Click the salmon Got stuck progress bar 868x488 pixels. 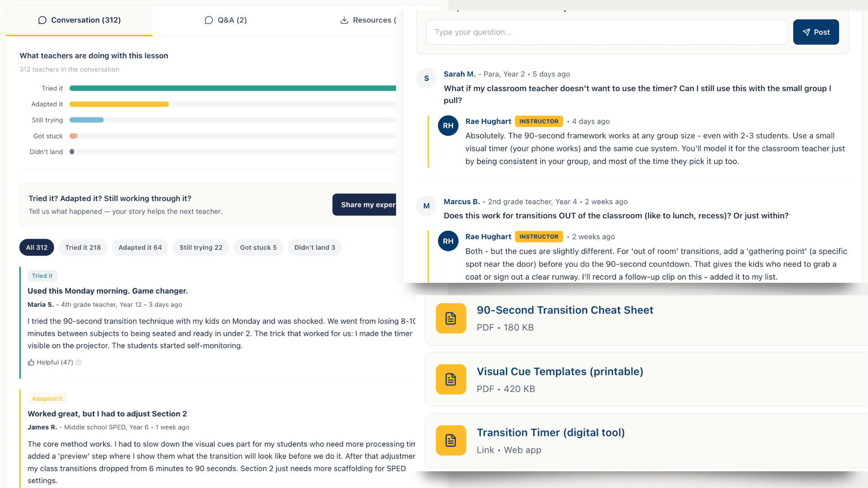click(74, 136)
